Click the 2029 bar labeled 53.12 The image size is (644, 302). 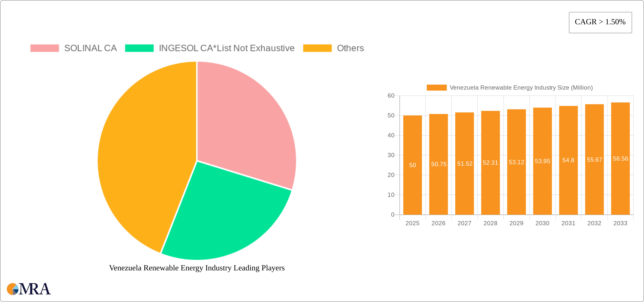[x=516, y=162]
